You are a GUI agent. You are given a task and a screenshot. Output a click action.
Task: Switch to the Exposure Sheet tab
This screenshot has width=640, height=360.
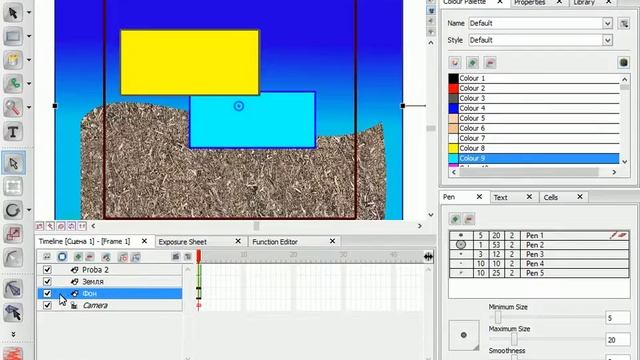(182, 242)
